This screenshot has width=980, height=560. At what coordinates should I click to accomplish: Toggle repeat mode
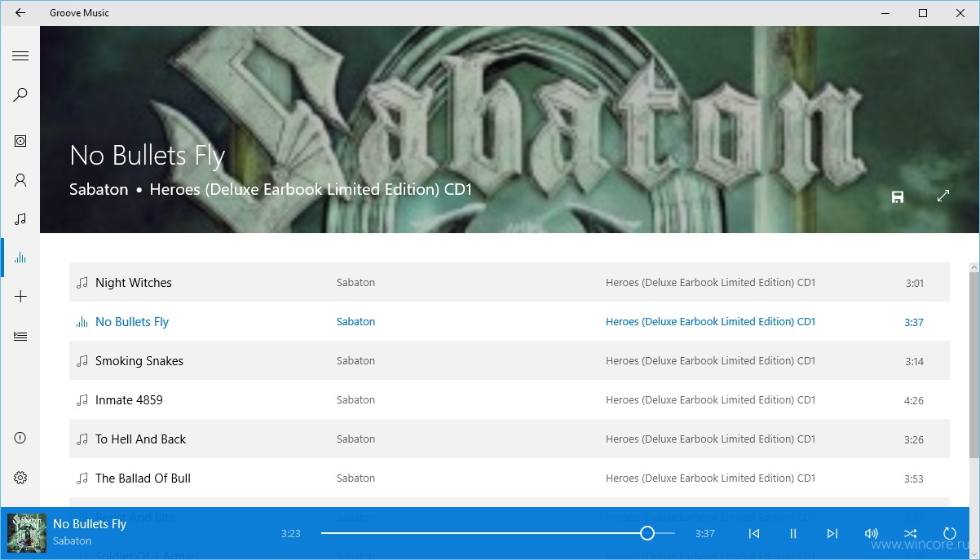pos(949,534)
